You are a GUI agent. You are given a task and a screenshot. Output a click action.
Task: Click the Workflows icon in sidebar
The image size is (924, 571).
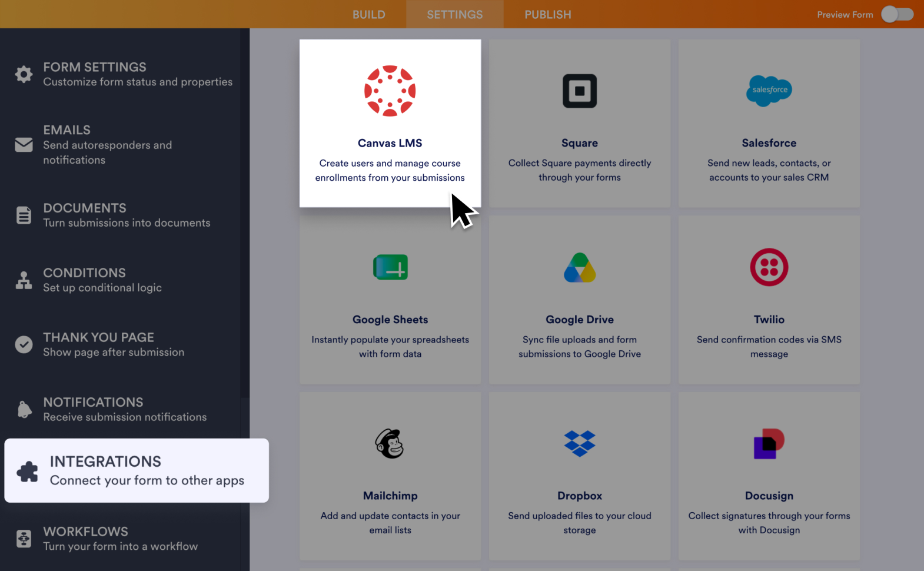(24, 539)
